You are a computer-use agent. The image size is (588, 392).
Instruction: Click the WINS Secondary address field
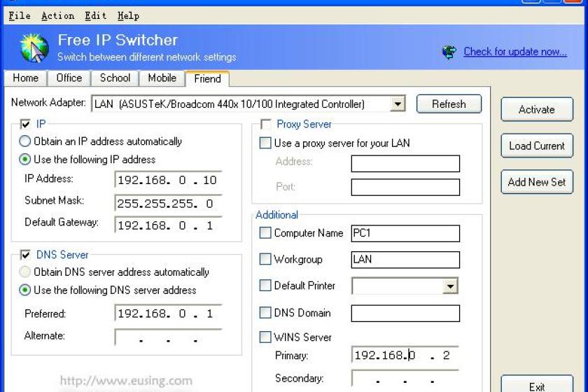pyautogui.click(x=405, y=378)
